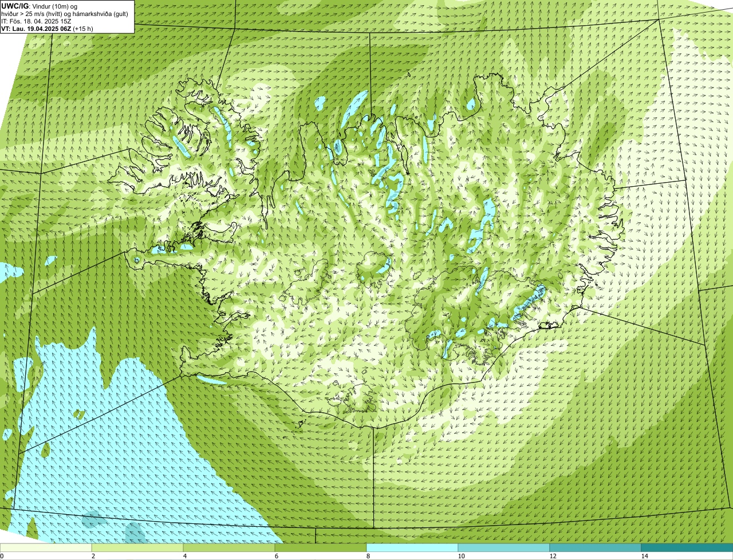Click the pale yellow 0–2 legend swatch
This screenshot has width=733, height=560.
pyautogui.click(x=46, y=547)
